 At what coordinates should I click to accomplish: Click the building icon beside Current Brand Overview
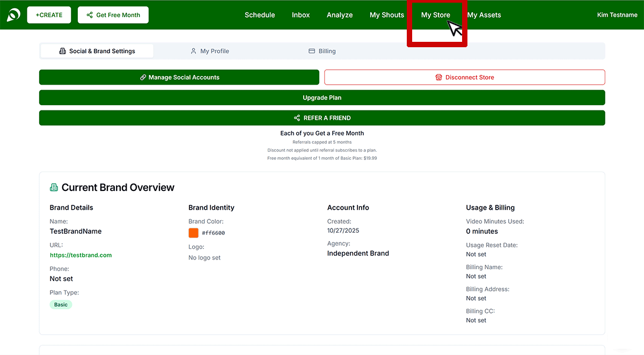[x=54, y=187]
